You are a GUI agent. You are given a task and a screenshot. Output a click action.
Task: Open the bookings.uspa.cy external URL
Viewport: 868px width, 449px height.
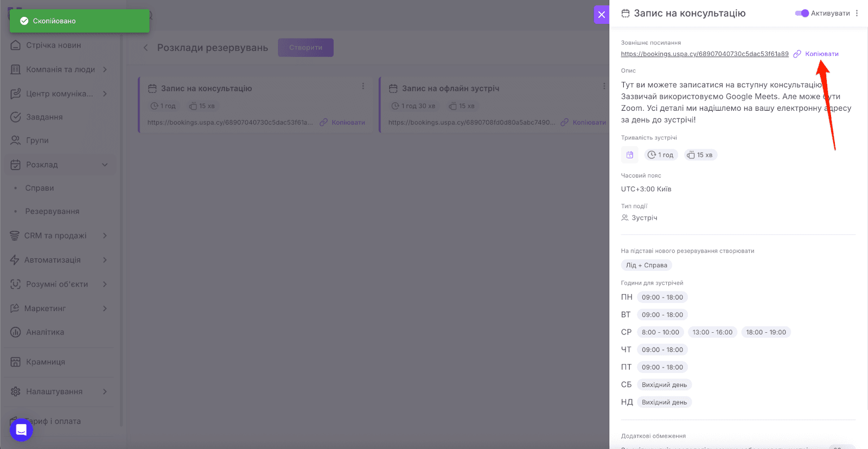tap(704, 54)
